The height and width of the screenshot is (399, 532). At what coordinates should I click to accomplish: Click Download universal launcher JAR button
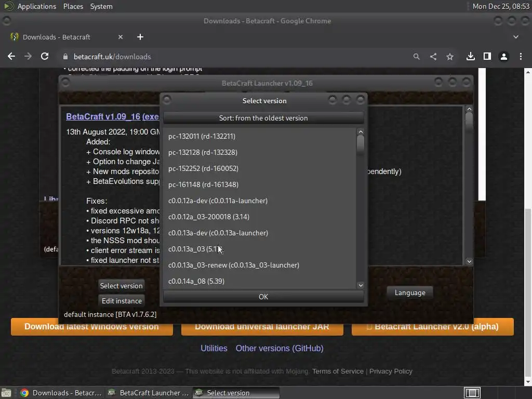click(x=262, y=327)
